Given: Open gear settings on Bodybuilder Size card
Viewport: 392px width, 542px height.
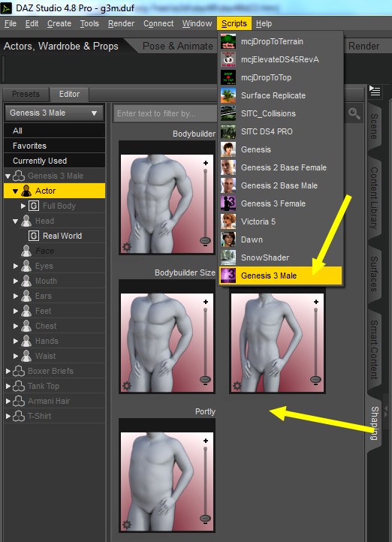Looking at the screenshot, I should click(x=126, y=385).
